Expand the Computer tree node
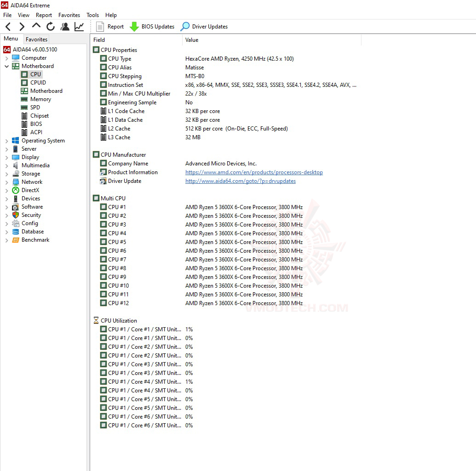 point(6,58)
